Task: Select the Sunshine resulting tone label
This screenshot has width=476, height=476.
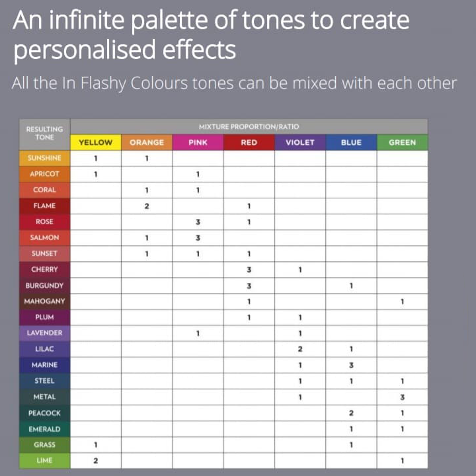Action: tap(45, 158)
